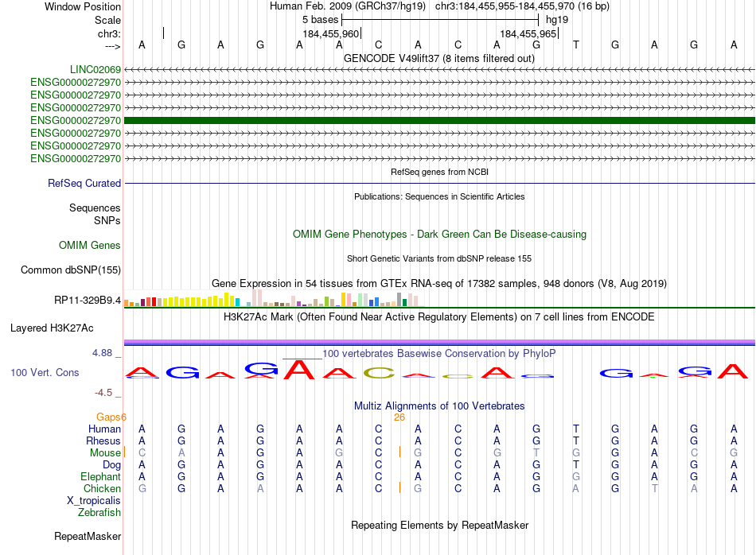The width and height of the screenshot is (756, 555).
Task: Click the SNPs track label
Action: coord(107,220)
